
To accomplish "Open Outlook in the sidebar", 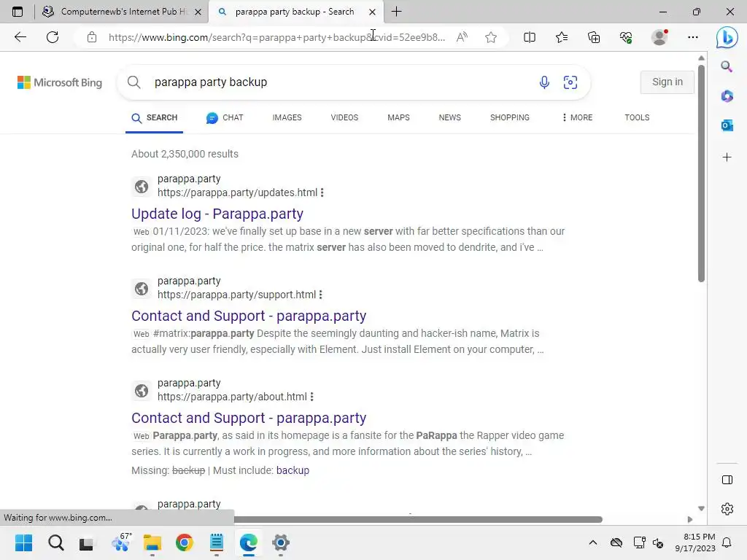I will coord(727,125).
